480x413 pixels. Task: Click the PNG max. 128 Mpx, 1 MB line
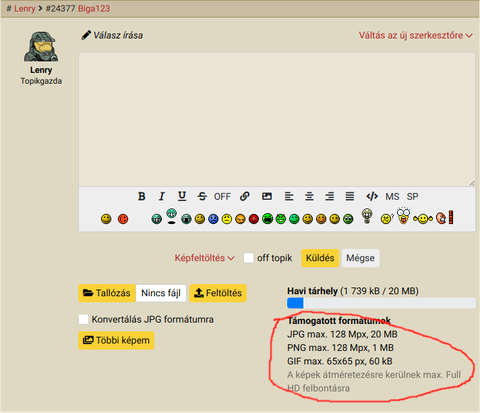point(341,348)
